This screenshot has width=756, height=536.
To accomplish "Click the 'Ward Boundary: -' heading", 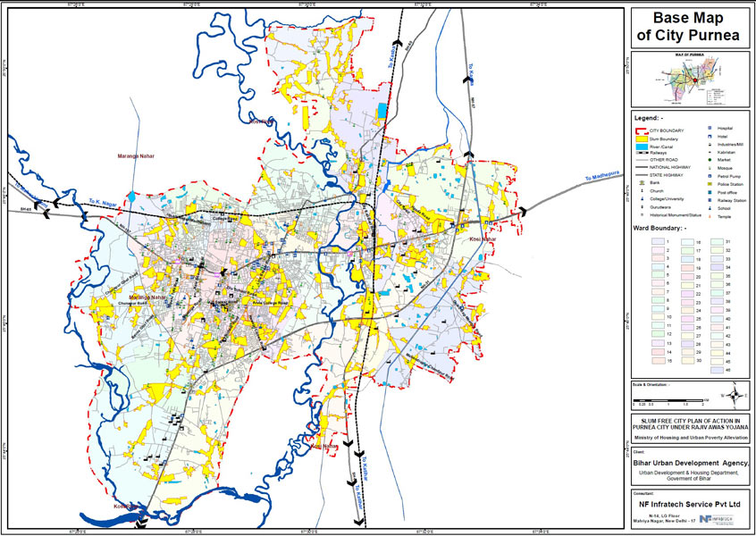I will 660,229.
